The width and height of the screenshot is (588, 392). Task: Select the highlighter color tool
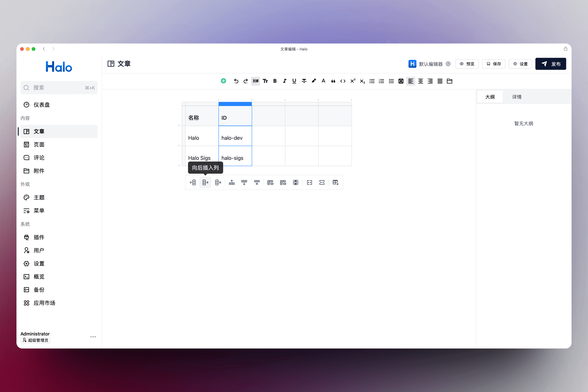tap(314, 81)
